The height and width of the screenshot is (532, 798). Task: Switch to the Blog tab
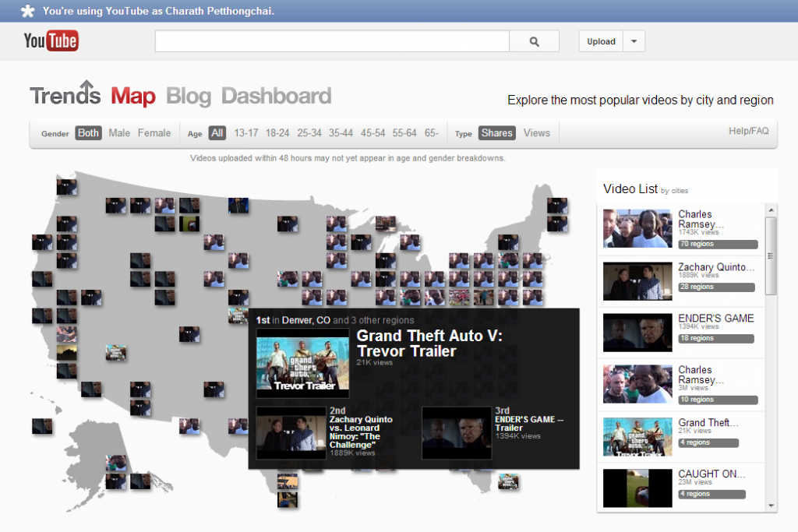189,95
